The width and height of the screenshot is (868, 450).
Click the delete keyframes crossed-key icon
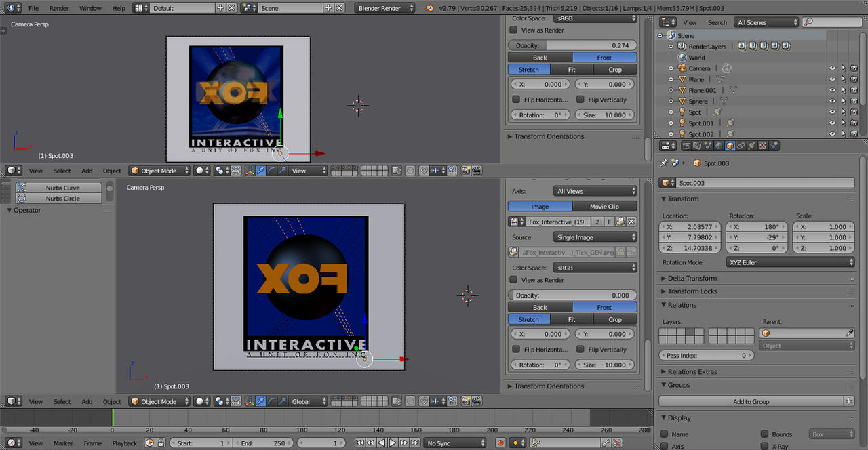tap(617, 443)
